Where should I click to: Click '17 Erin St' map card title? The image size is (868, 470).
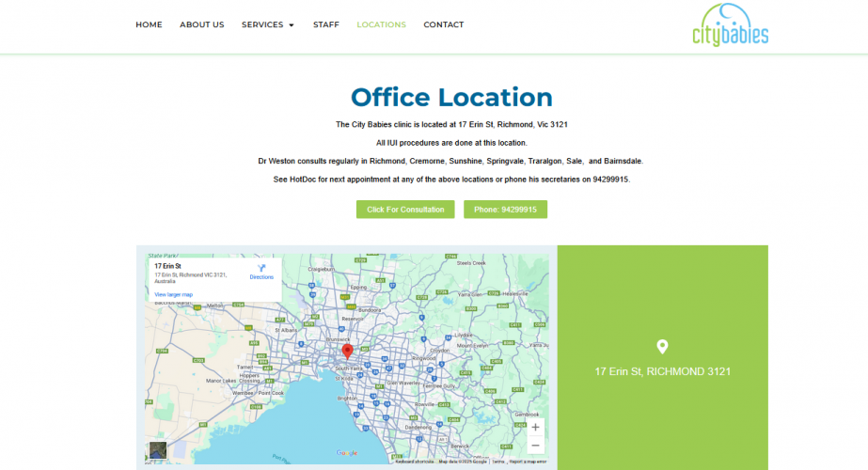click(x=167, y=266)
